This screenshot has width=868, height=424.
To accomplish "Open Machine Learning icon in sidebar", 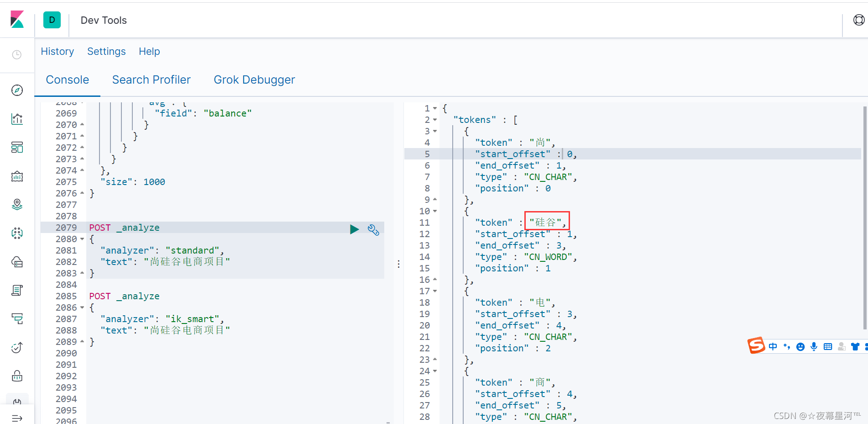I will [17, 233].
